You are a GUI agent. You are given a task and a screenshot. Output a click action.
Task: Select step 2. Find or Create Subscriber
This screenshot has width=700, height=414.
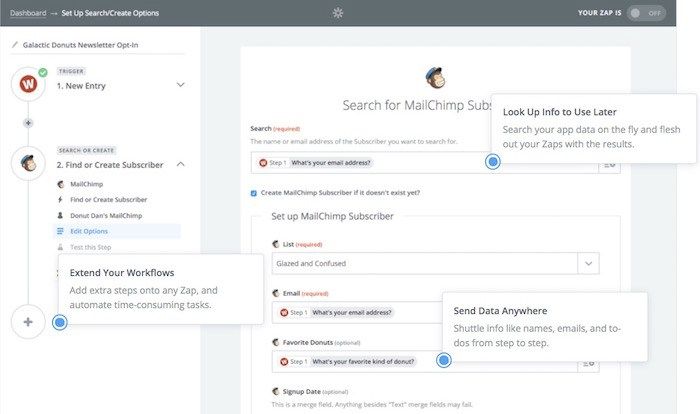[x=110, y=165]
